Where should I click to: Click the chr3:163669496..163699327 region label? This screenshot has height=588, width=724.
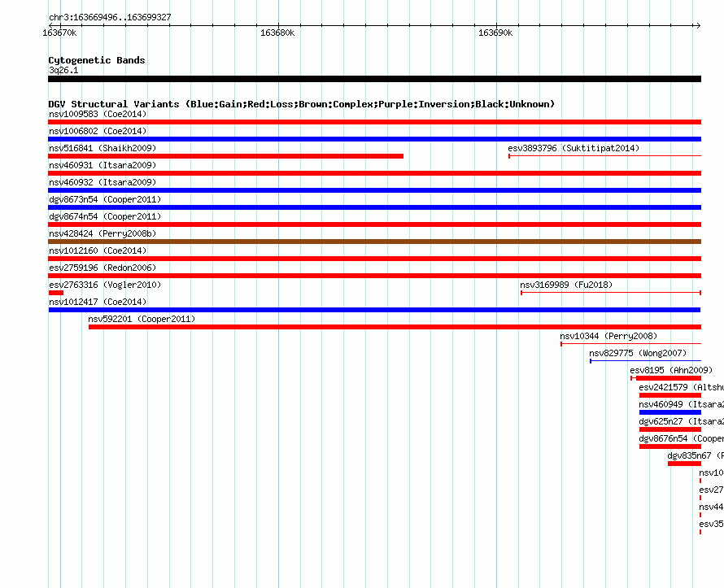click(x=110, y=17)
